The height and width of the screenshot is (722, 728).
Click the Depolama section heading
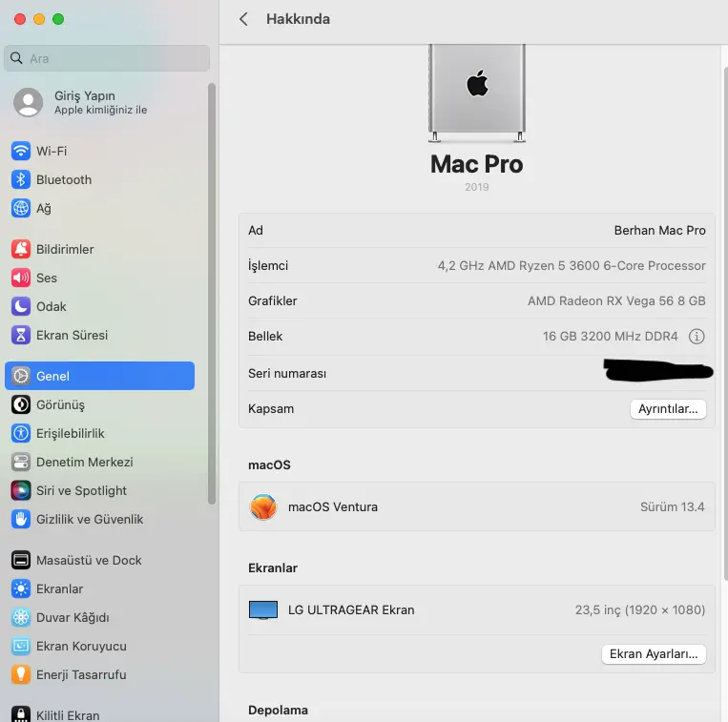(x=278, y=710)
